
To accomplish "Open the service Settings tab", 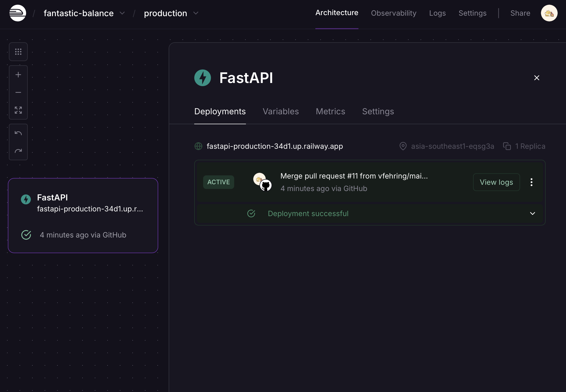I will coord(378,111).
